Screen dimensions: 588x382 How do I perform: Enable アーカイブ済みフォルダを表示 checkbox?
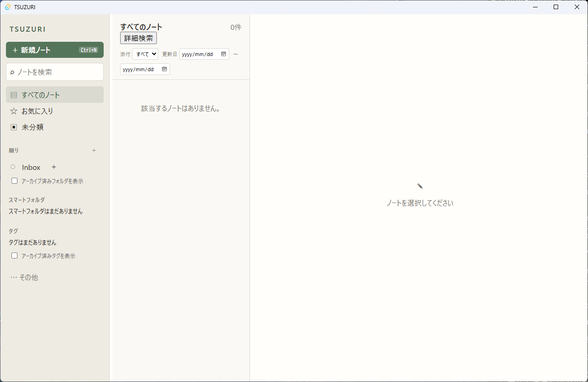pos(15,181)
